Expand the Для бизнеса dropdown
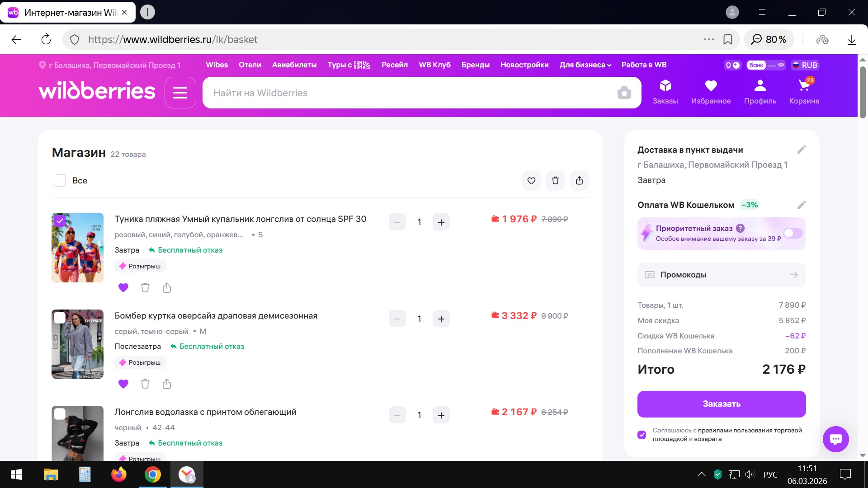The image size is (868, 488). click(x=585, y=65)
